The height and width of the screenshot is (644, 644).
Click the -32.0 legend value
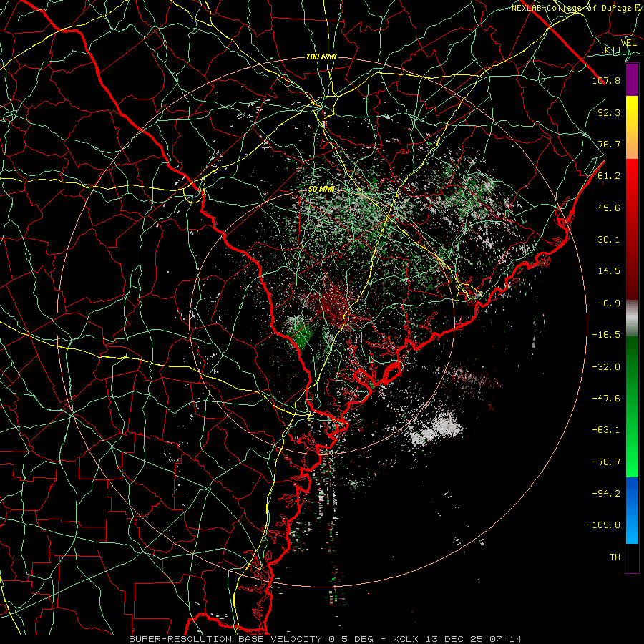606,367
